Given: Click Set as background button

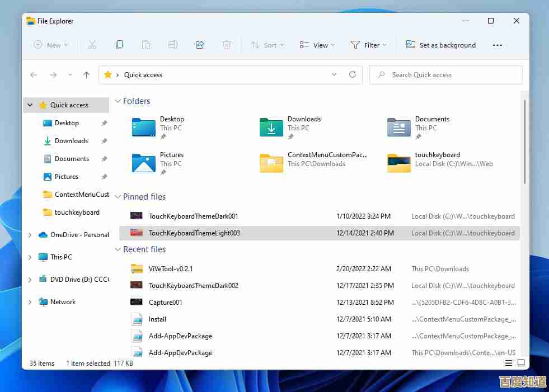Looking at the screenshot, I should (x=441, y=45).
